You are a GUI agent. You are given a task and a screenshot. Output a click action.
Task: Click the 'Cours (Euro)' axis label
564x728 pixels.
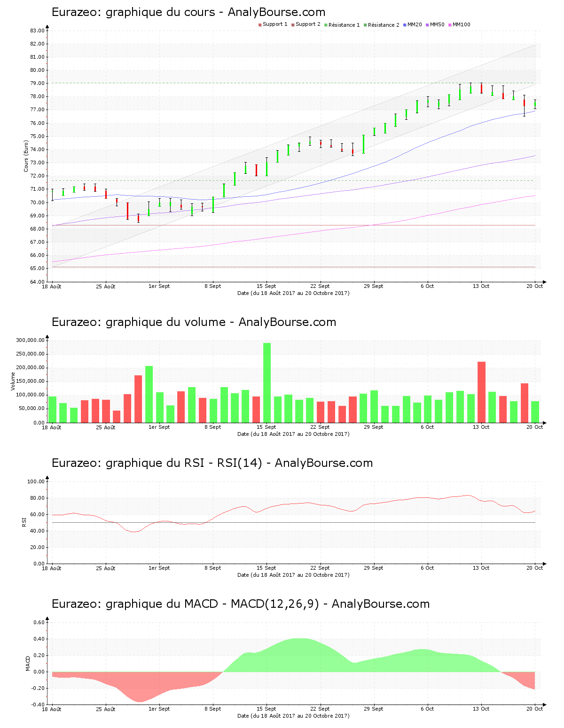pos(26,156)
